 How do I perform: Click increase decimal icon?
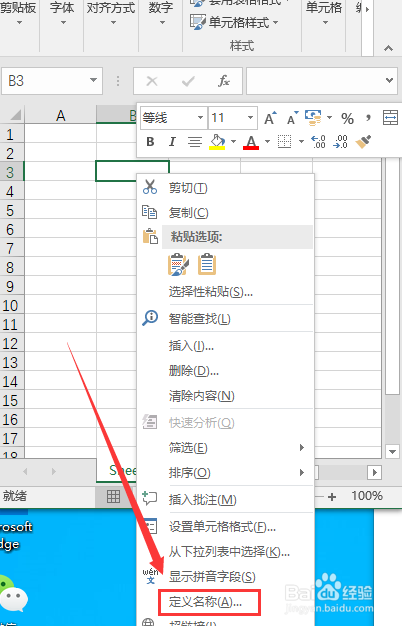(x=318, y=142)
